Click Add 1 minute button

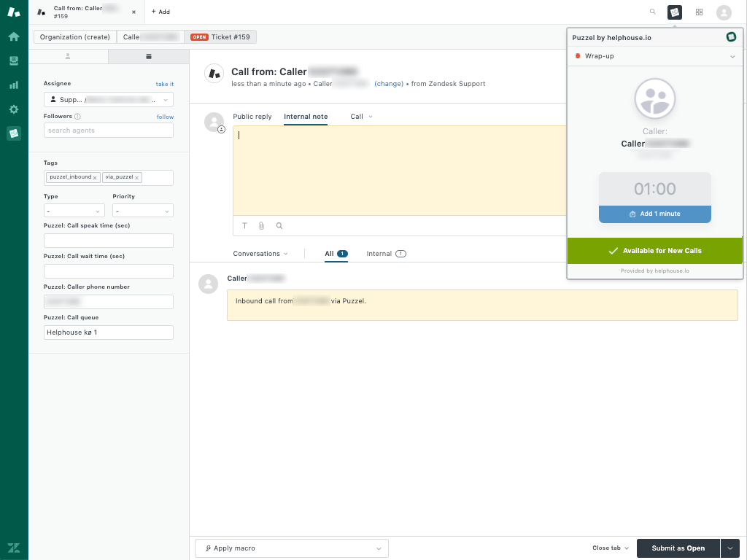654,214
